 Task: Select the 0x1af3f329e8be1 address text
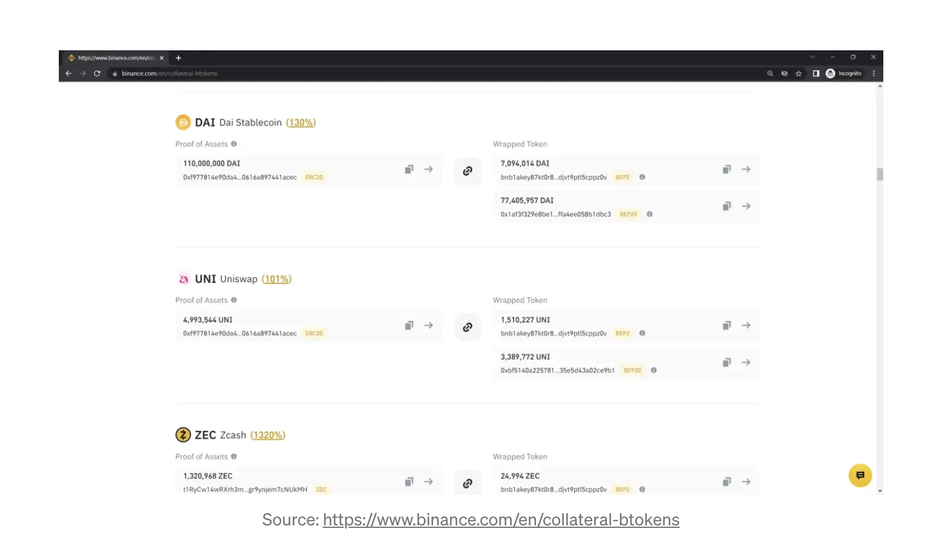[x=556, y=215]
